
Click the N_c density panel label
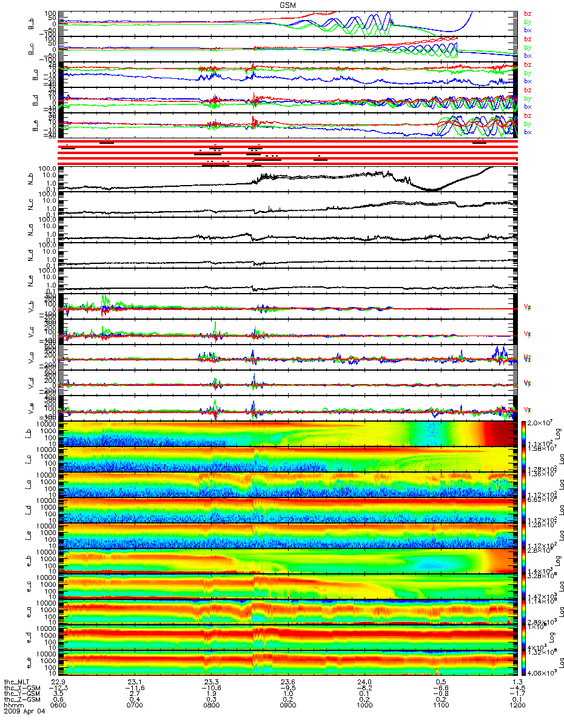tap(30, 204)
